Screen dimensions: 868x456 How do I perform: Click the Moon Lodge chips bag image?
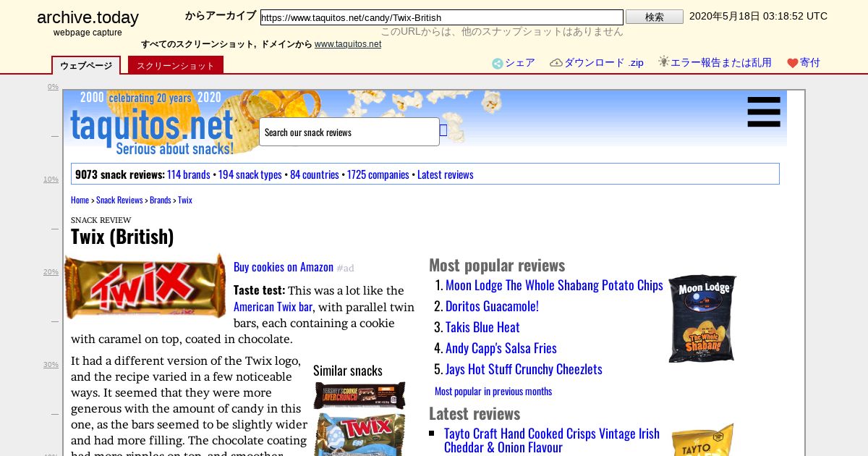coord(702,318)
